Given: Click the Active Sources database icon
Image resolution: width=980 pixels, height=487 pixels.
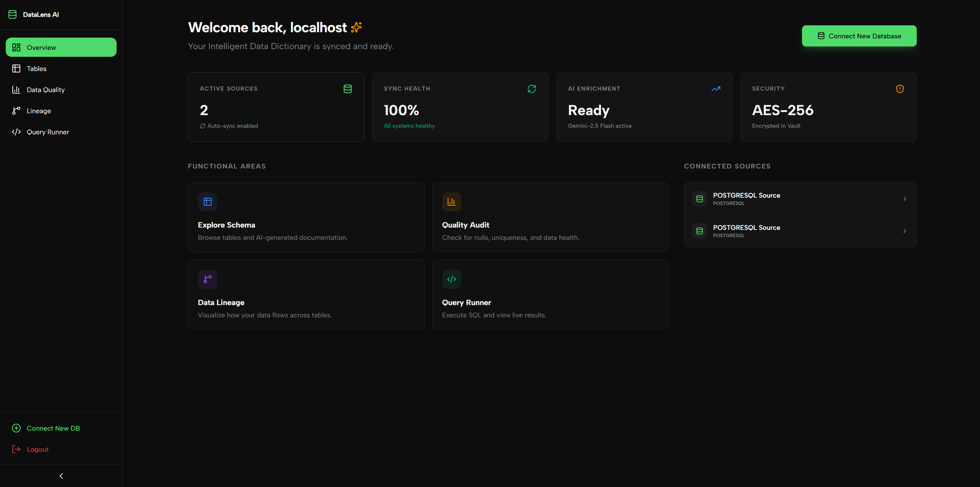Looking at the screenshot, I should click(x=348, y=89).
